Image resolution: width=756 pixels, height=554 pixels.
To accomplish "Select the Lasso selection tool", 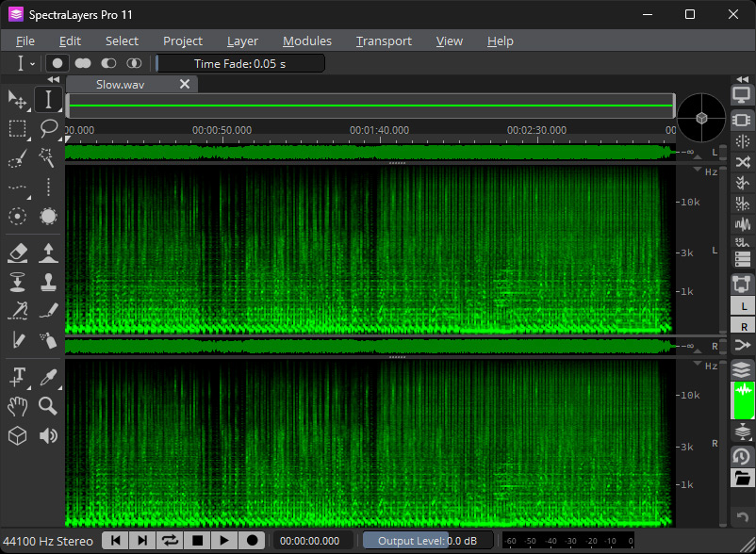I will [49, 128].
